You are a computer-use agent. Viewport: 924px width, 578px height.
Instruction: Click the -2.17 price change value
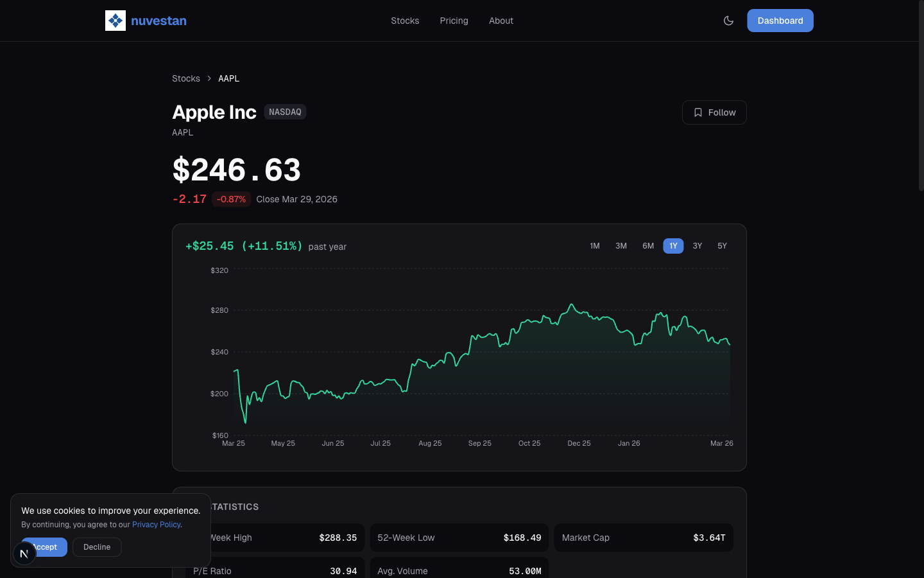189,199
